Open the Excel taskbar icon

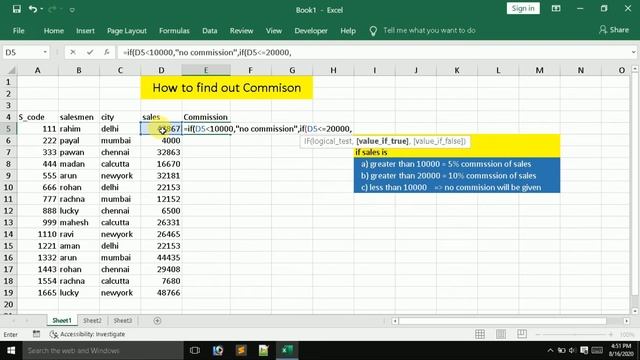click(287, 351)
